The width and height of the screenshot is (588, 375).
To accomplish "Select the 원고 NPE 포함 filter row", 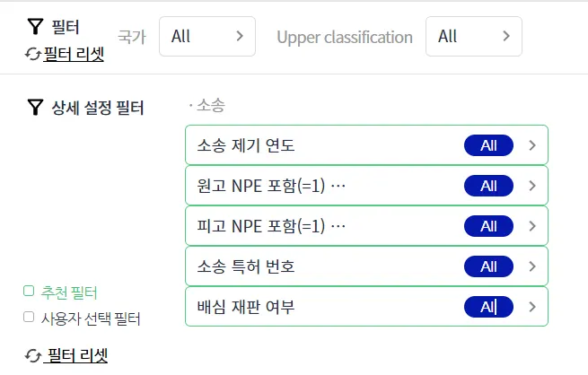I will pyautogui.click(x=323, y=186).
